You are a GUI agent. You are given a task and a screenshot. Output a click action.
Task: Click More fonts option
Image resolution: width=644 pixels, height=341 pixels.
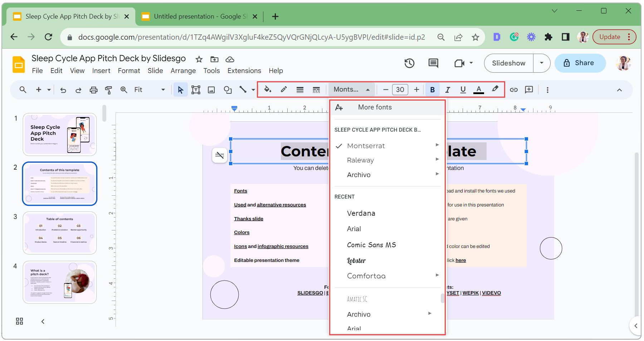[375, 107]
